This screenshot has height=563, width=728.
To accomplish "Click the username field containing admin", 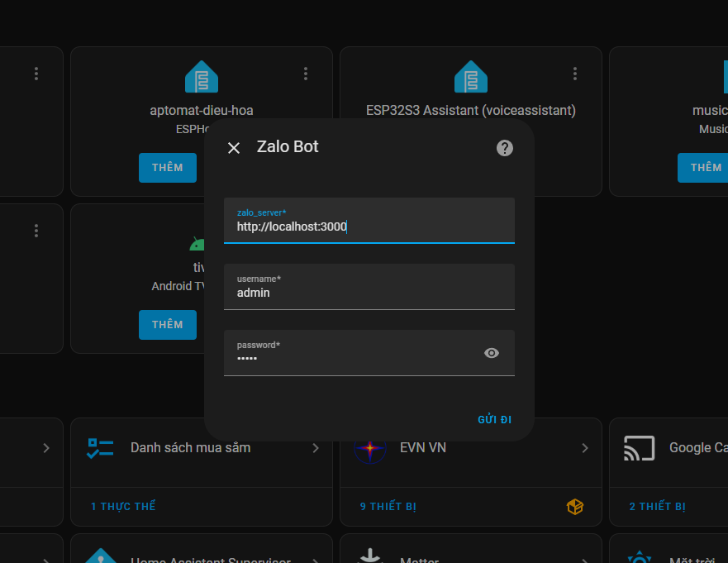I will tap(369, 287).
